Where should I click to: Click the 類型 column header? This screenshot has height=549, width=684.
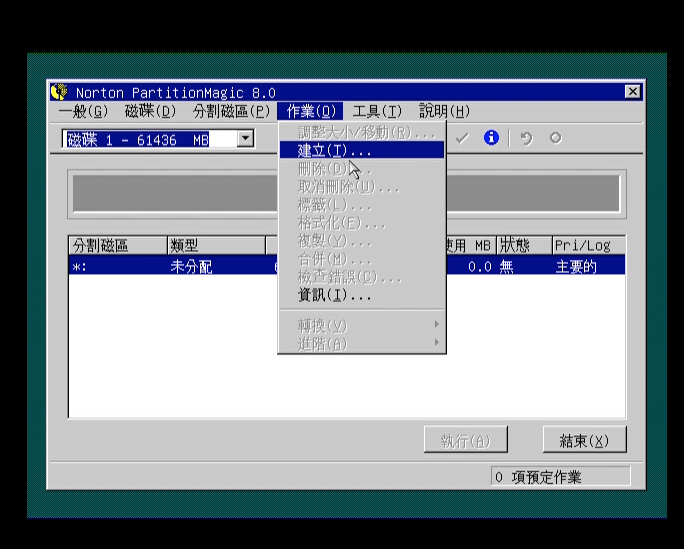tap(216, 246)
